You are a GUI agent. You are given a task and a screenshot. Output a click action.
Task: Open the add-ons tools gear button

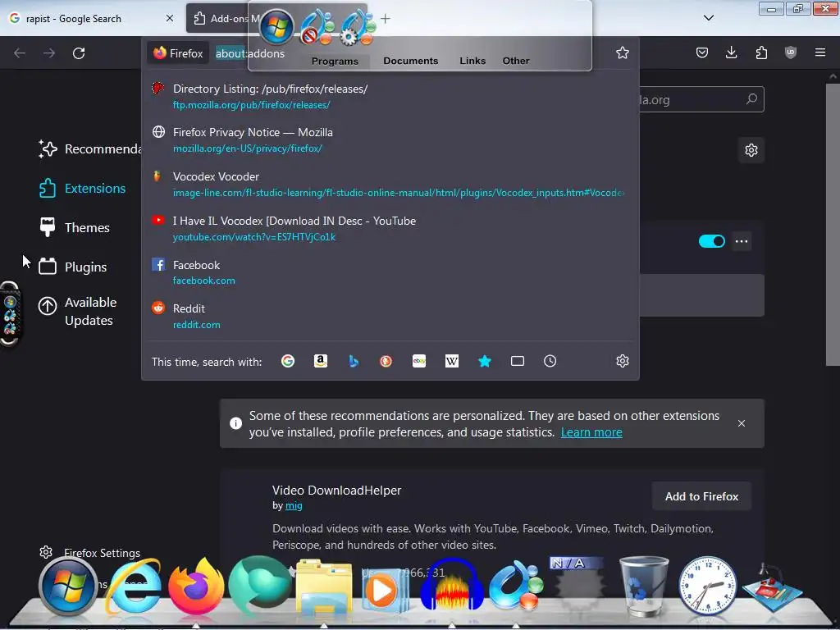pyautogui.click(x=751, y=150)
